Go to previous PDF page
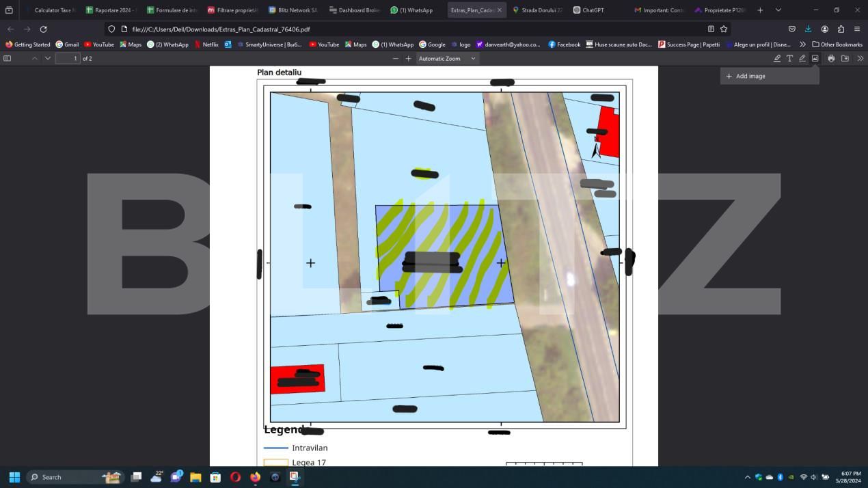868x488 pixels. click(x=35, y=59)
